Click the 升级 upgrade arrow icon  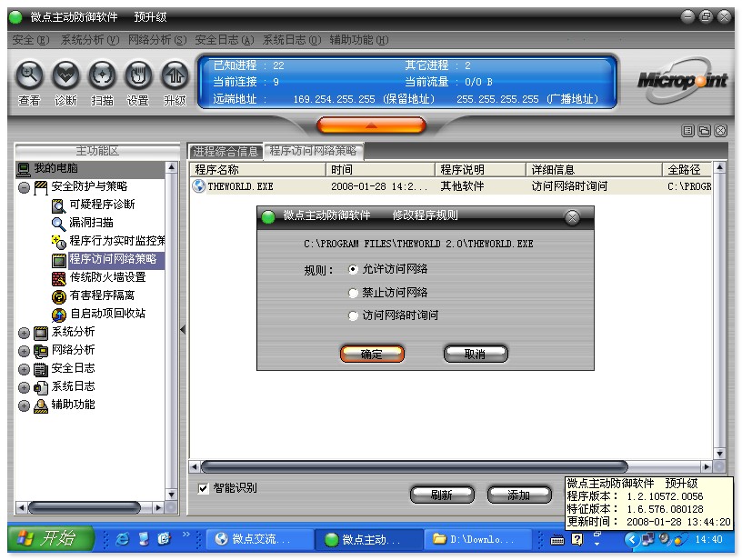[x=175, y=75]
